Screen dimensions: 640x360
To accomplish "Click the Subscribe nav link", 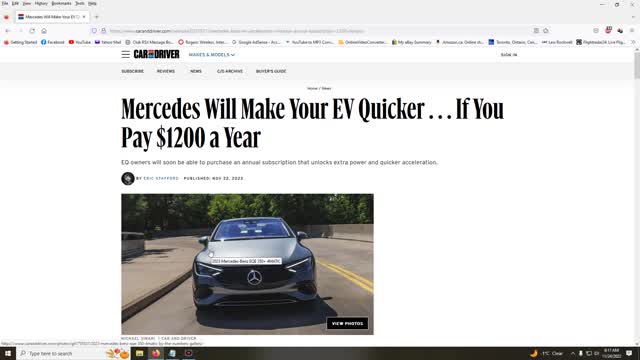I will tap(133, 71).
